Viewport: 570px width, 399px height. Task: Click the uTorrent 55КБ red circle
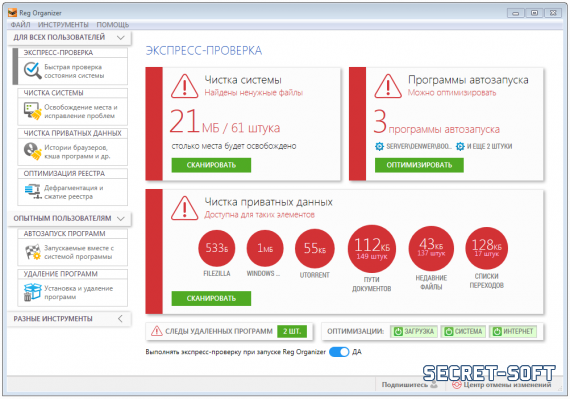coord(314,248)
